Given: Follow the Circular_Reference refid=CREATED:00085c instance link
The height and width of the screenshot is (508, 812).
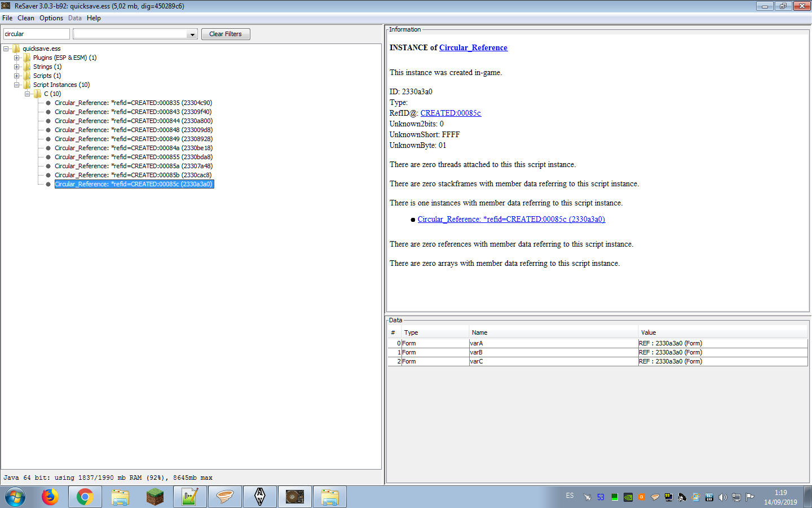Looking at the screenshot, I should pos(511,220).
